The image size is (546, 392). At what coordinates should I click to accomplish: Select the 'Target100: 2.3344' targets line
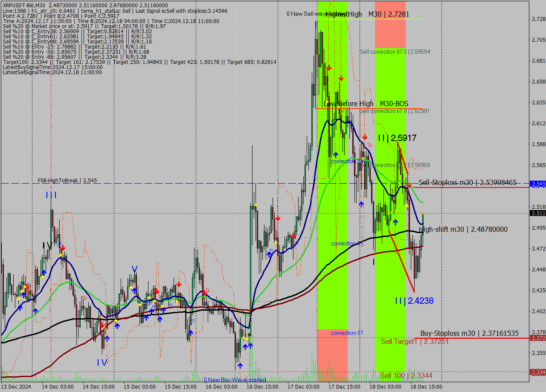[139, 62]
